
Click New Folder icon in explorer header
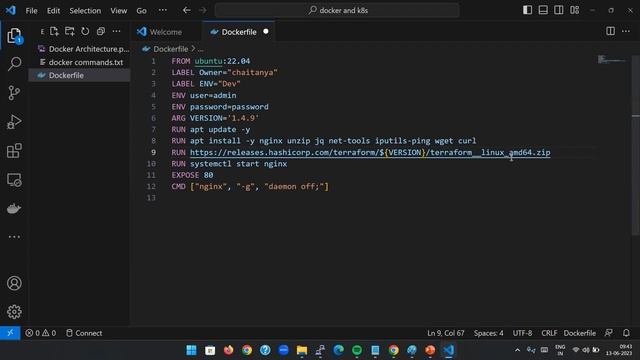pos(70,31)
